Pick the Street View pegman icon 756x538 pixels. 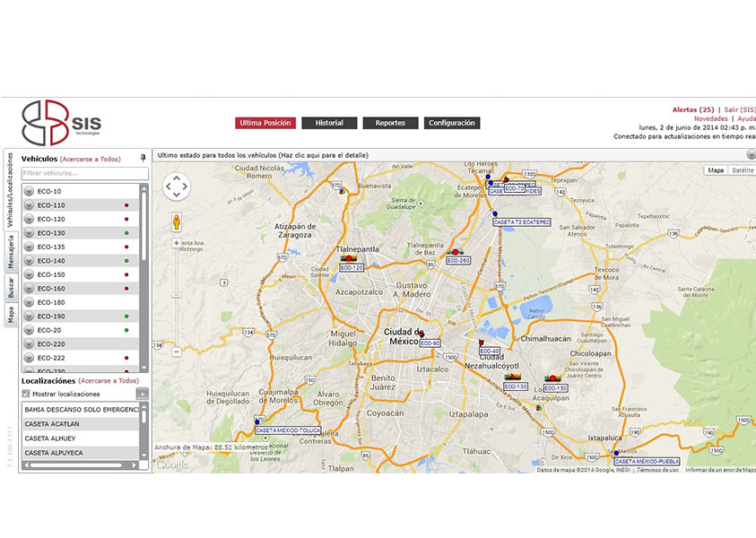click(x=177, y=222)
